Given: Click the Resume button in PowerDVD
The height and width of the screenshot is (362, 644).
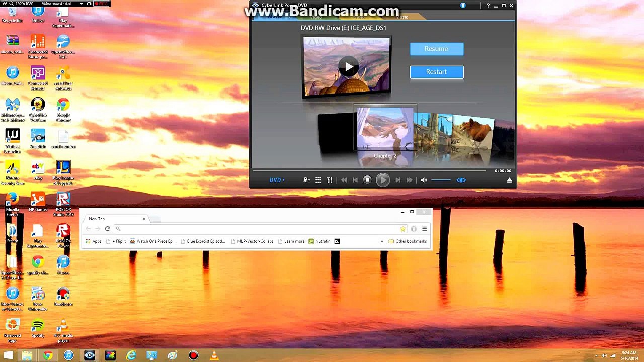Looking at the screenshot, I should click(436, 49).
